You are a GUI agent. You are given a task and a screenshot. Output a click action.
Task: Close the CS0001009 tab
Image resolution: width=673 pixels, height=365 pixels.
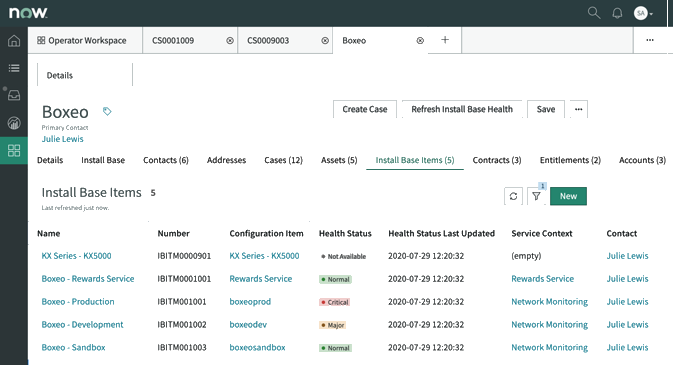click(230, 40)
